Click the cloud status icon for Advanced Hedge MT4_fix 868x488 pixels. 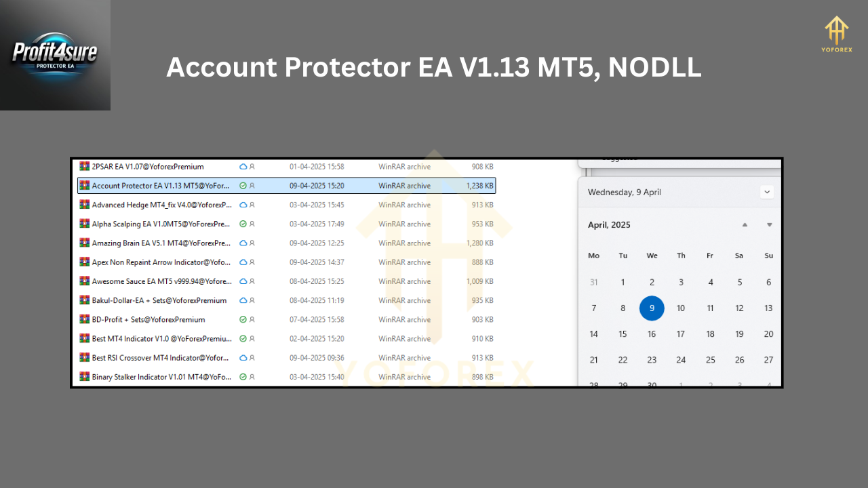pos(243,205)
